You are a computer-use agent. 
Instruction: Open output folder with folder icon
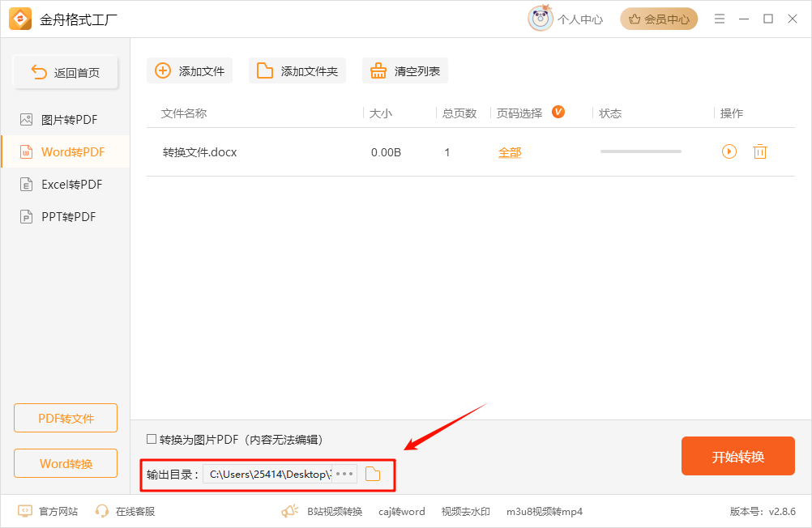373,474
